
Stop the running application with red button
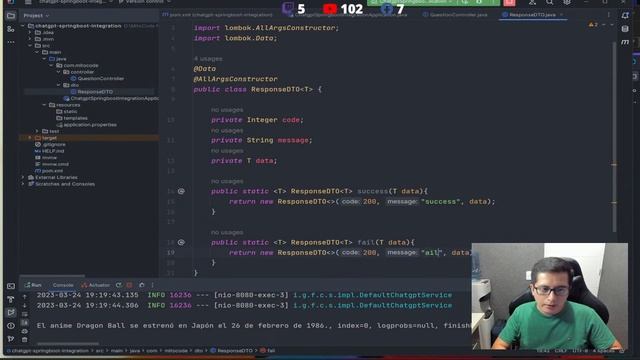pyautogui.click(x=509, y=2)
